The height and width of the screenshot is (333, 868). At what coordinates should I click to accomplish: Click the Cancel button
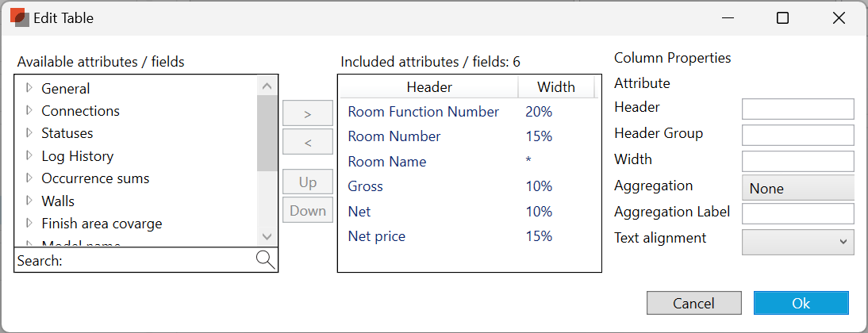(693, 303)
